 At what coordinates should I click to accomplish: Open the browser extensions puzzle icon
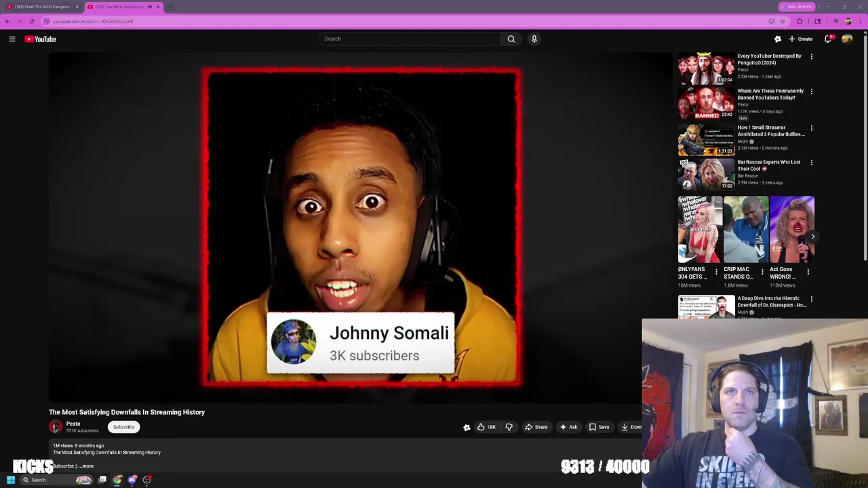(x=800, y=21)
